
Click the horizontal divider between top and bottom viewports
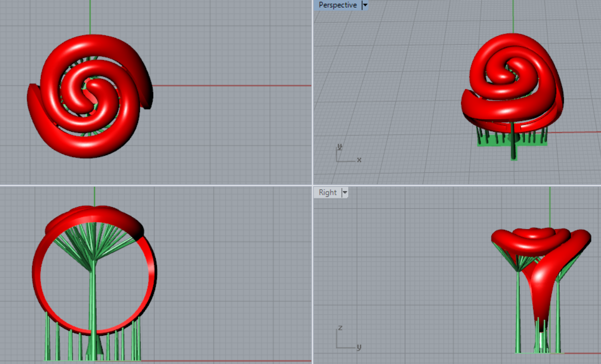tap(152, 185)
